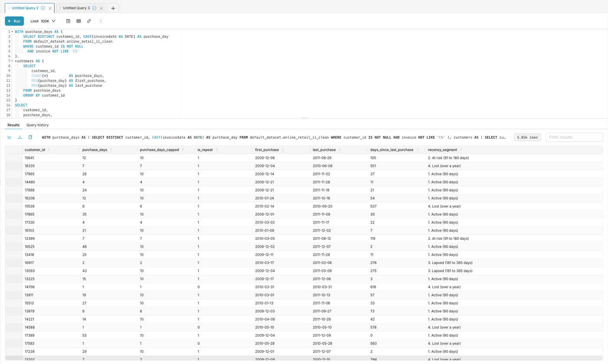Select the Untitled Query 2 tab

pos(25,8)
